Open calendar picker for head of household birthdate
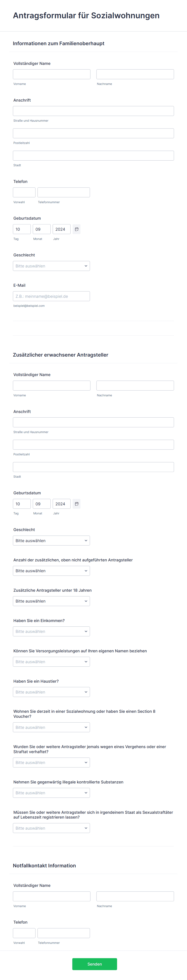 pos(77,229)
